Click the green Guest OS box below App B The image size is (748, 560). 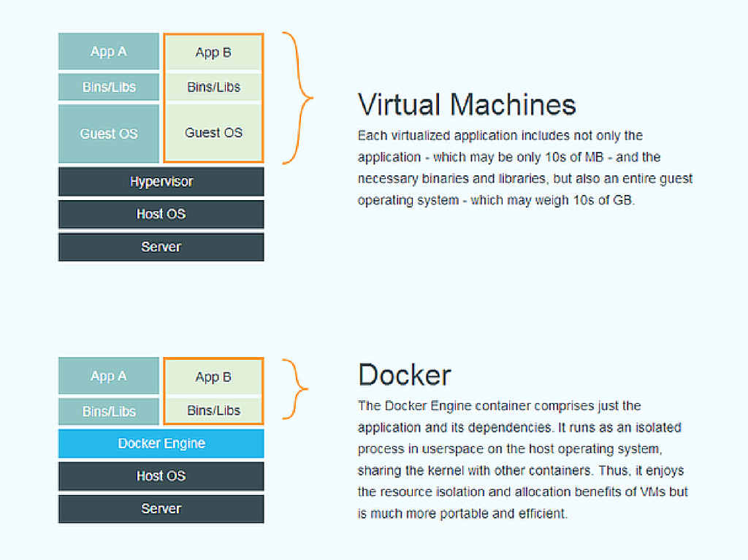point(213,133)
